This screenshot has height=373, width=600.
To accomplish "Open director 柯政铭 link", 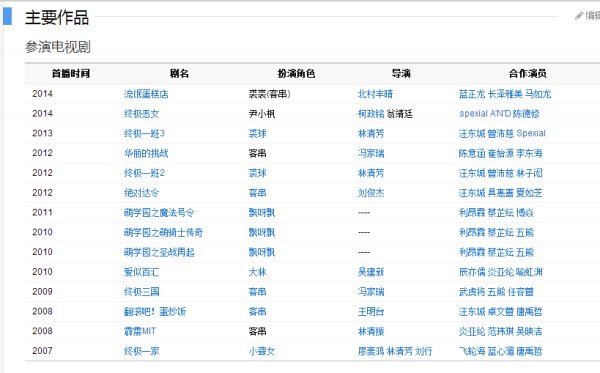I will [371, 114].
